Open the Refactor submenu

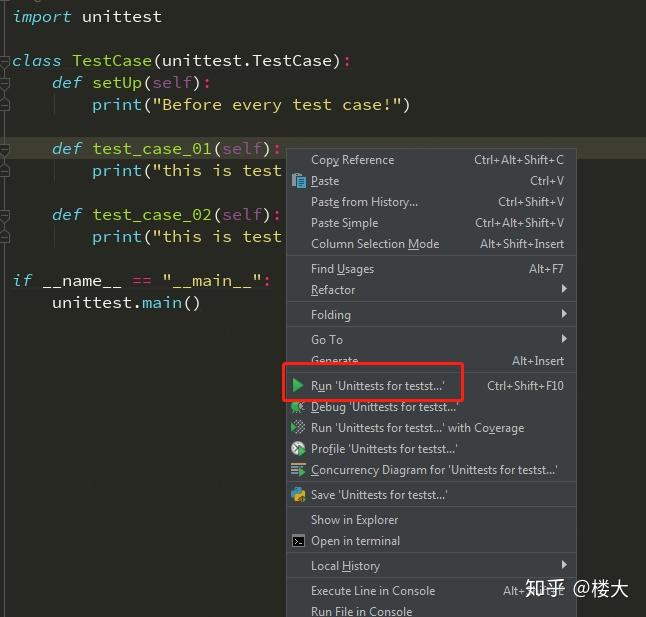(431, 290)
